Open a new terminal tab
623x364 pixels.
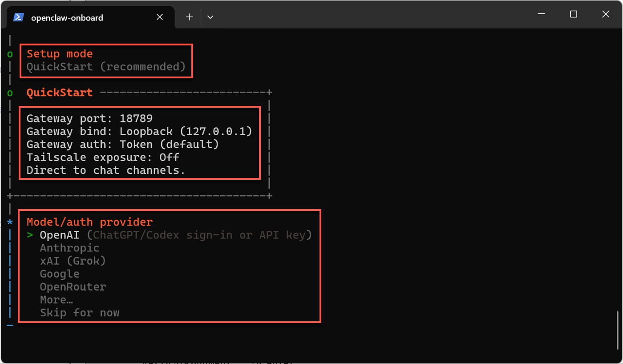point(189,17)
